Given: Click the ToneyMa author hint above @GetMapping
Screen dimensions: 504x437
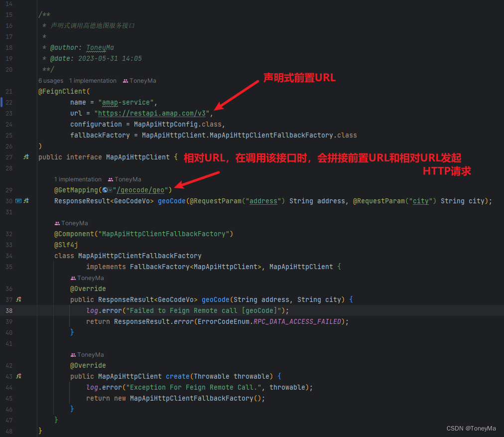Looking at the screenshot, I should (x=125, y=179).
